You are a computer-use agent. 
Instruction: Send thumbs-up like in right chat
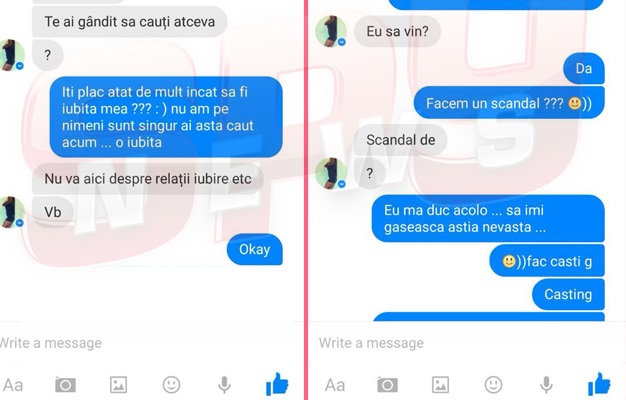[x=599, y=384]
